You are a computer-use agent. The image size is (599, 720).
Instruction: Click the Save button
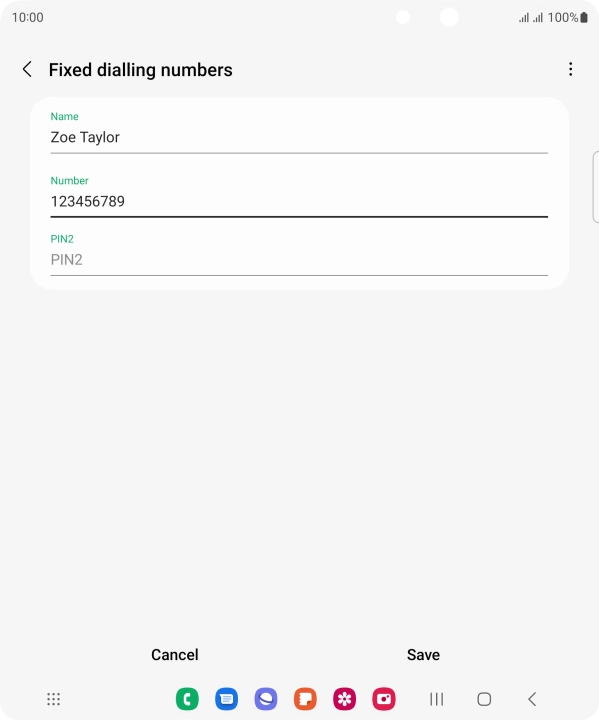pyautogui.click(x=423, y=654)
